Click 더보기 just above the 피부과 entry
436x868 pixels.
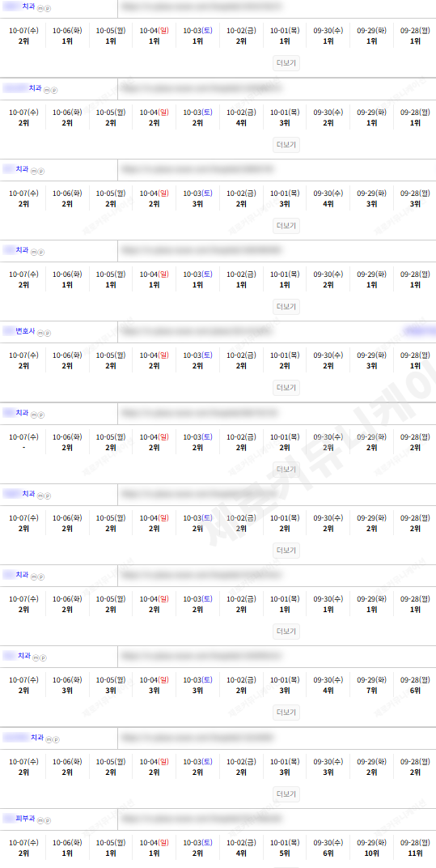coord(286,794)
